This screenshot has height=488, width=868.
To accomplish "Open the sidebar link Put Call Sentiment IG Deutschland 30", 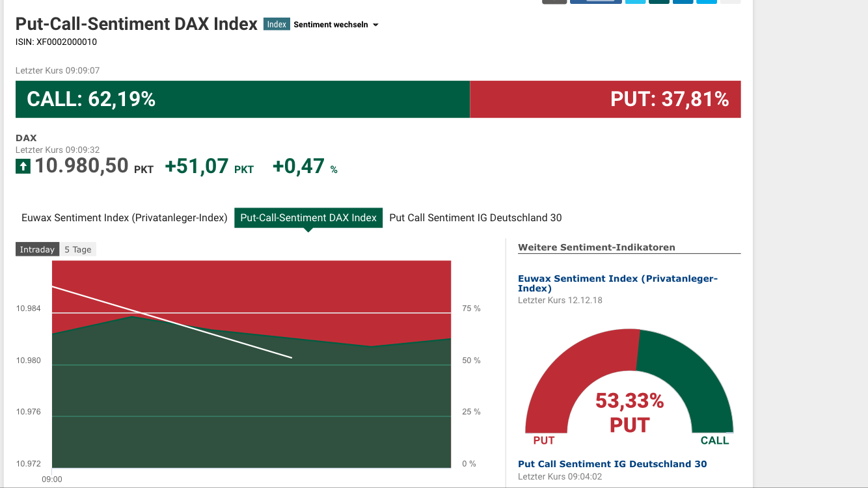I will pos(612,464).
